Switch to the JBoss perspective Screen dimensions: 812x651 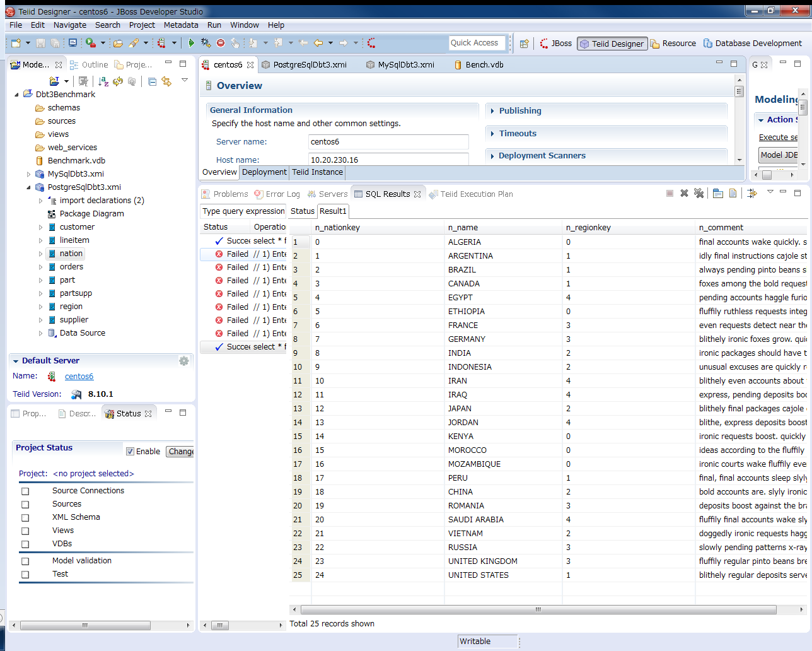(x=555, y=44)
